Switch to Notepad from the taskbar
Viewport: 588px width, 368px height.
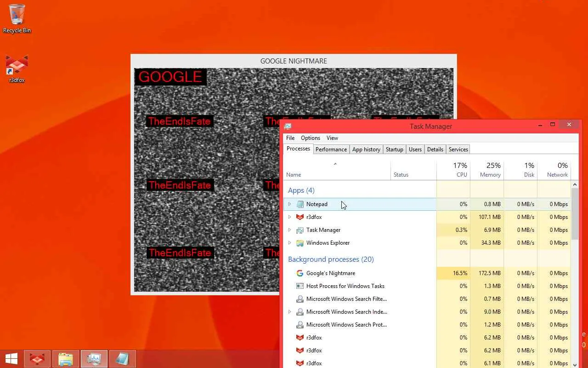(123, 359)
